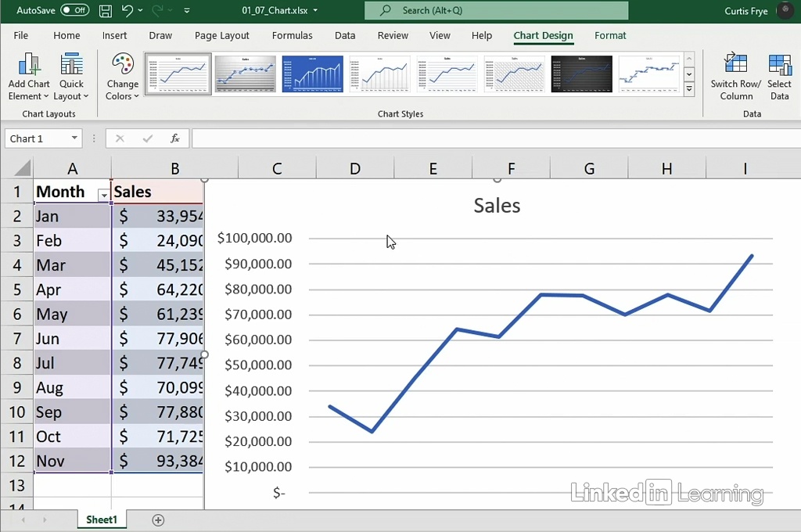Click the Undo arrow icon
This screenshot has height=532, width=801.
tap(128, 11)
